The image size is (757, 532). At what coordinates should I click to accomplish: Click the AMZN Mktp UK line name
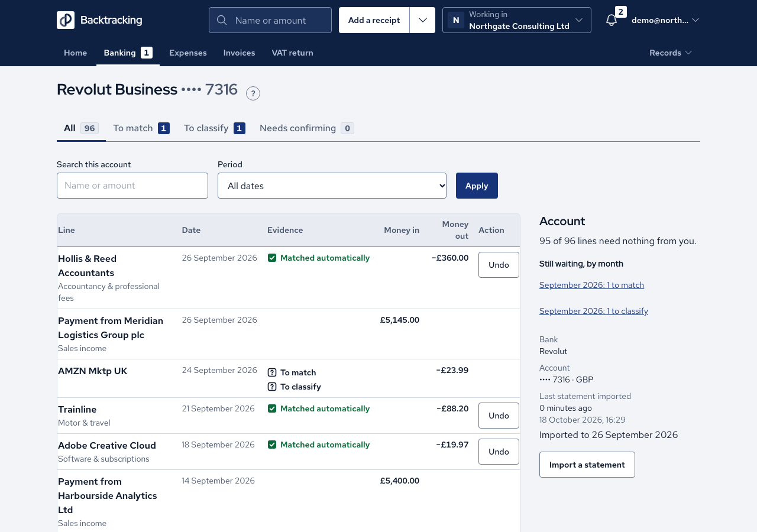click(93, 371)
